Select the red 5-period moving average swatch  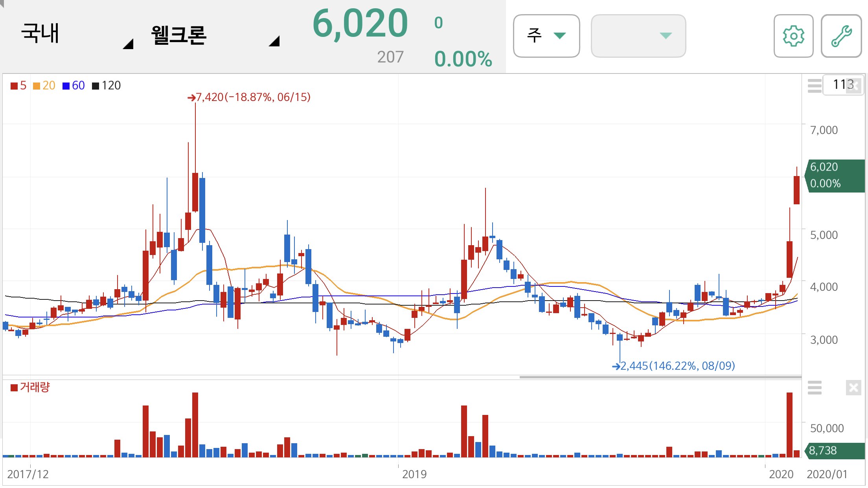[14, 86]
